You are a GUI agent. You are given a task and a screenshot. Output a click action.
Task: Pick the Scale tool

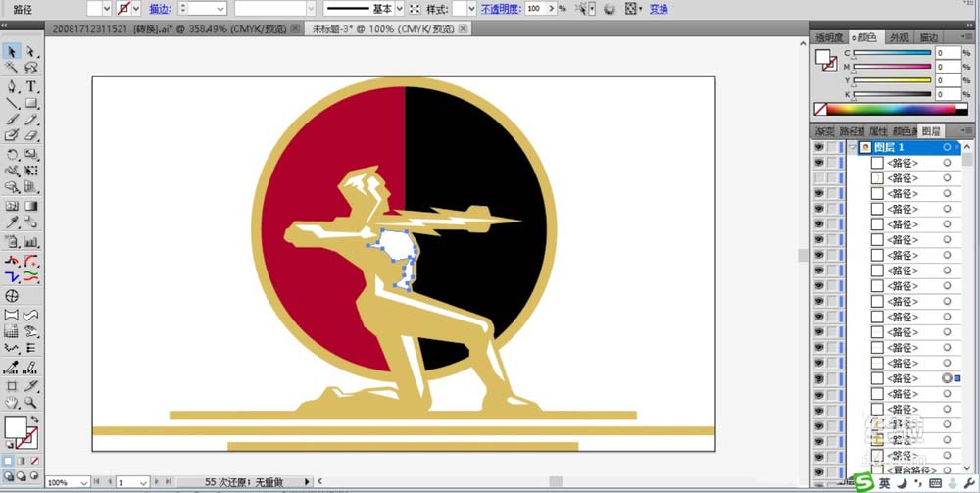(x=31, y=154)
